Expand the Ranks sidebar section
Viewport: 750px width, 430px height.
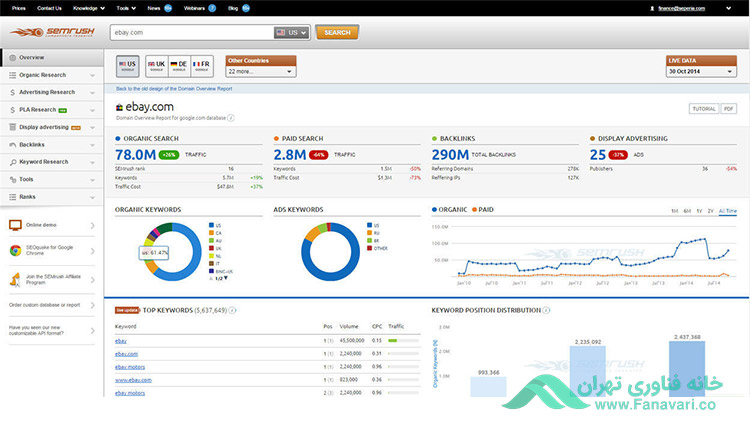click(92, 197)
